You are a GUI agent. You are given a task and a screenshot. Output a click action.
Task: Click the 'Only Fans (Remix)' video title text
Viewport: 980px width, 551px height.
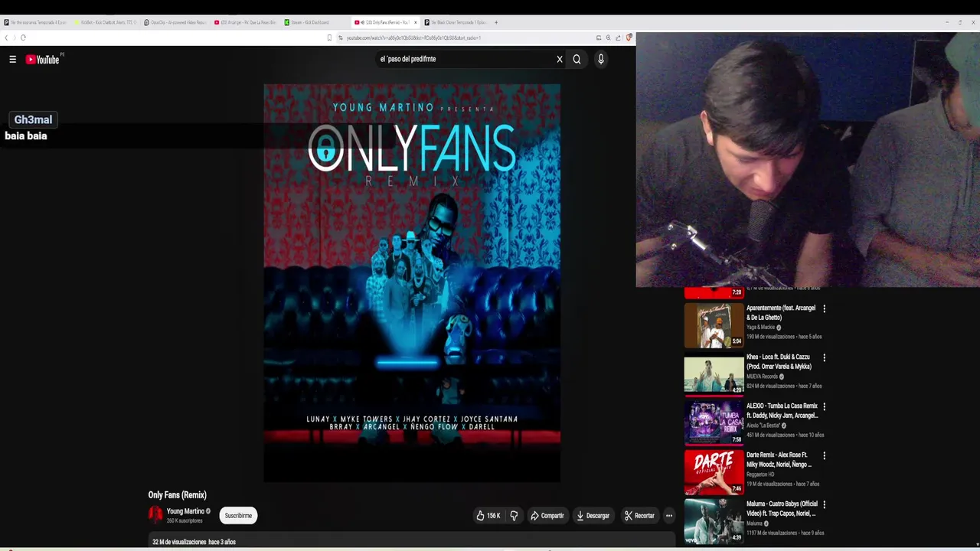[178, 495]
